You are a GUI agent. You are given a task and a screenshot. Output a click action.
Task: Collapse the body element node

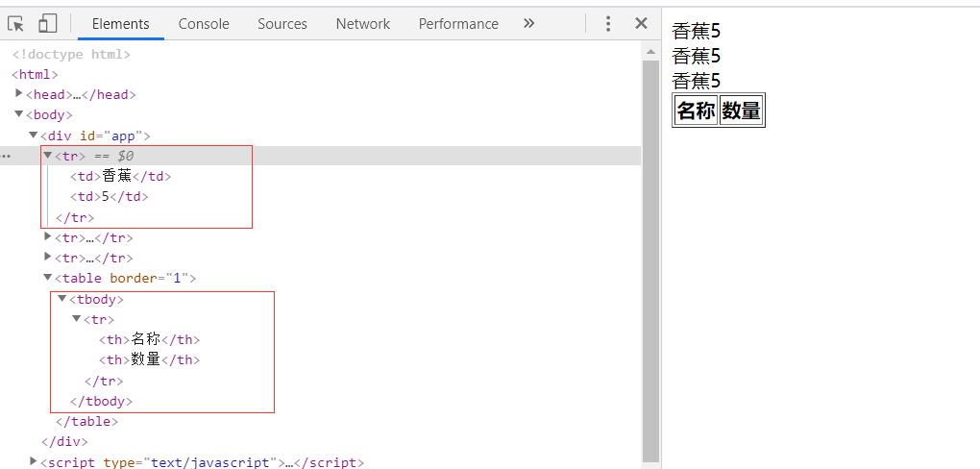click(x=19, y=114)
